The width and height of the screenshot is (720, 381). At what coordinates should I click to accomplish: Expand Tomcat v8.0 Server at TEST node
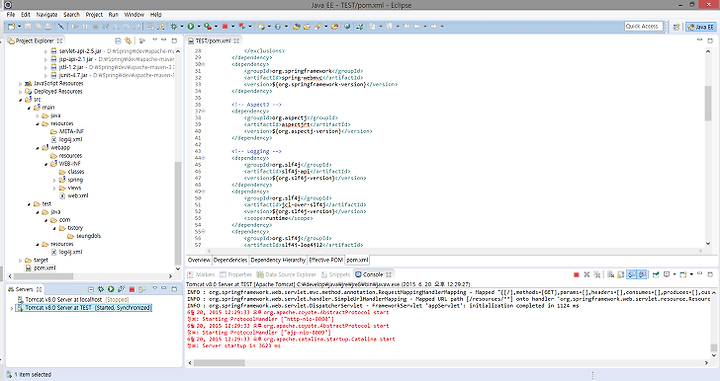click(11, 308)
